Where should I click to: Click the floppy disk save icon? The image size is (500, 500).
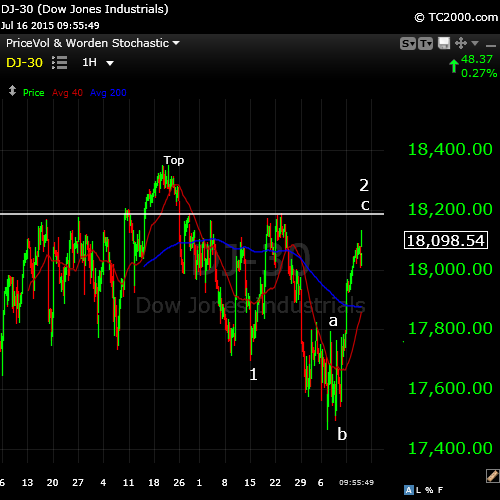444,43
